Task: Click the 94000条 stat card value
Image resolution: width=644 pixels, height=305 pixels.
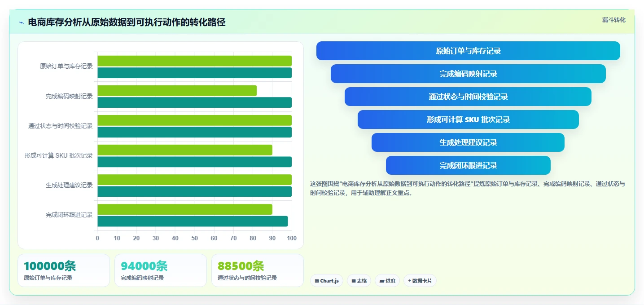Action: tap(144, 266)
